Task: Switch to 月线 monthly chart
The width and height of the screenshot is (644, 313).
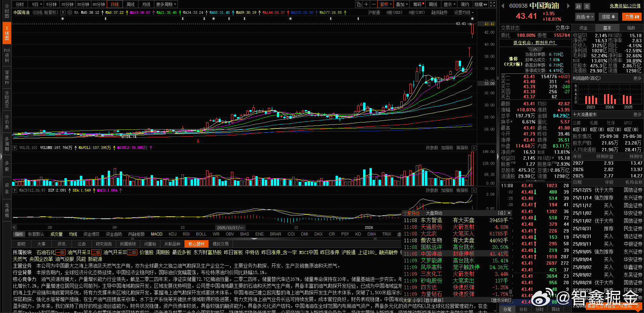Action: click(x=146, y=4)
